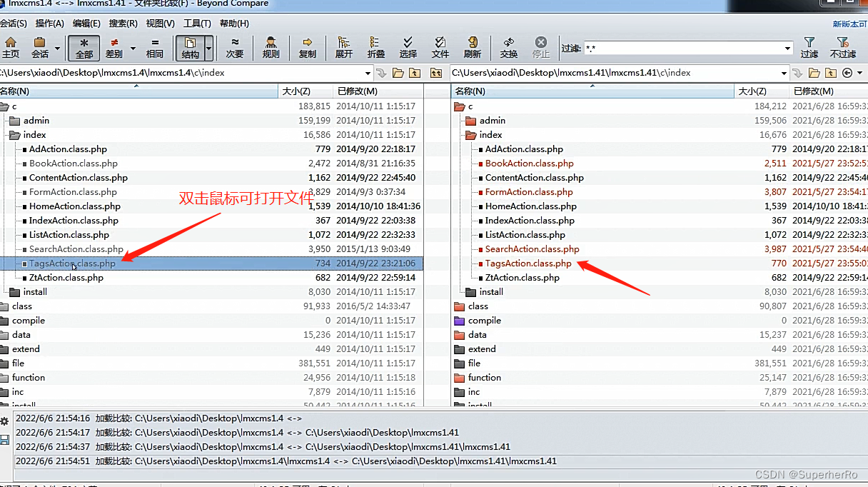Sort left pane by 大小(Z) column
868x487 pixels.
[x=306, y=91]
